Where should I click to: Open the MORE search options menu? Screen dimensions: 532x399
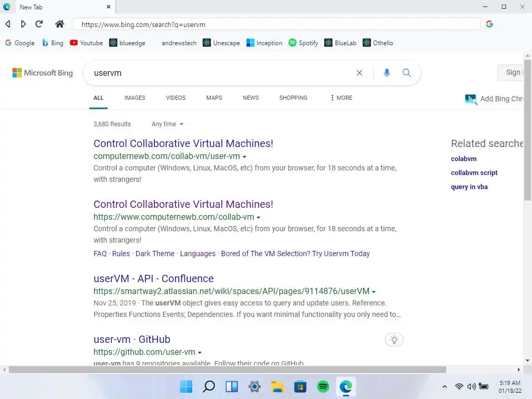click(341, 98)
